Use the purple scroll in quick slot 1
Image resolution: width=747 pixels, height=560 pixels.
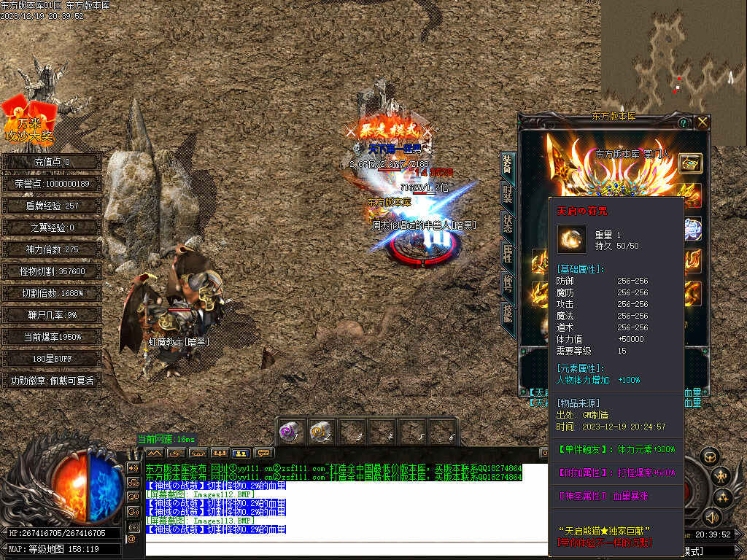click(289, 432)
